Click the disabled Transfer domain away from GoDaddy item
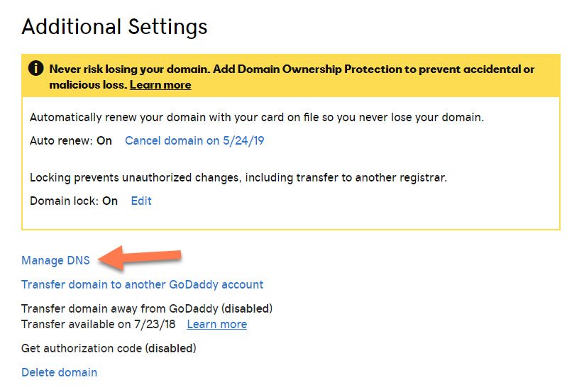The image size is (584, 392). coord(147,308)
